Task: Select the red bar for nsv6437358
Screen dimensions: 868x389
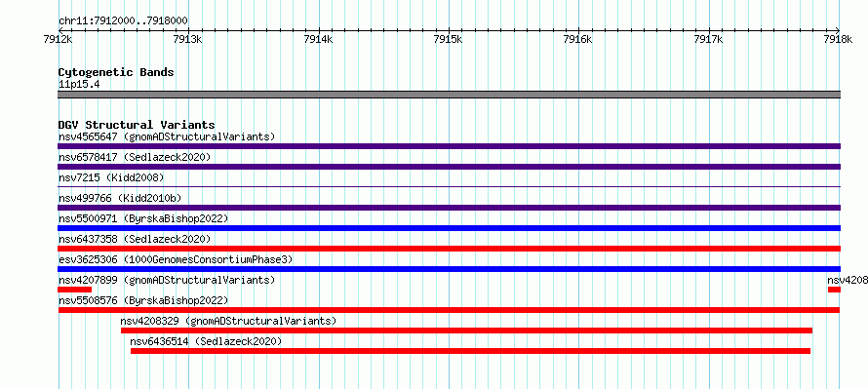Action: pos(449,249)
